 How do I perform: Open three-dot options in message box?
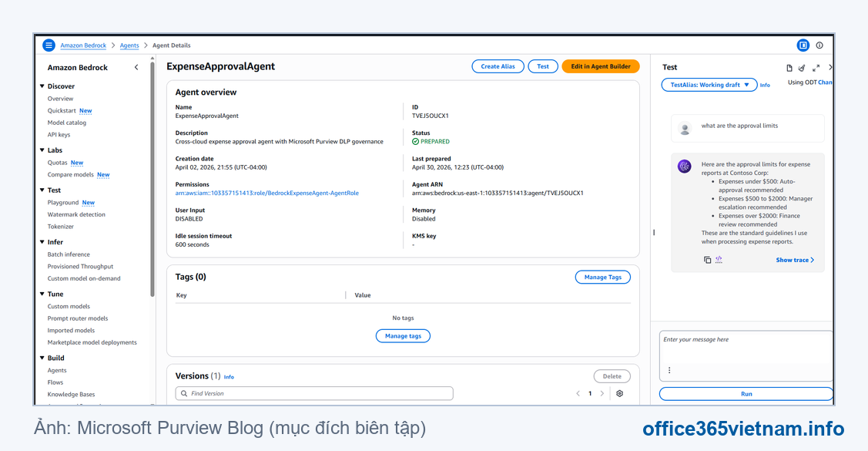[x=669, y=370]
